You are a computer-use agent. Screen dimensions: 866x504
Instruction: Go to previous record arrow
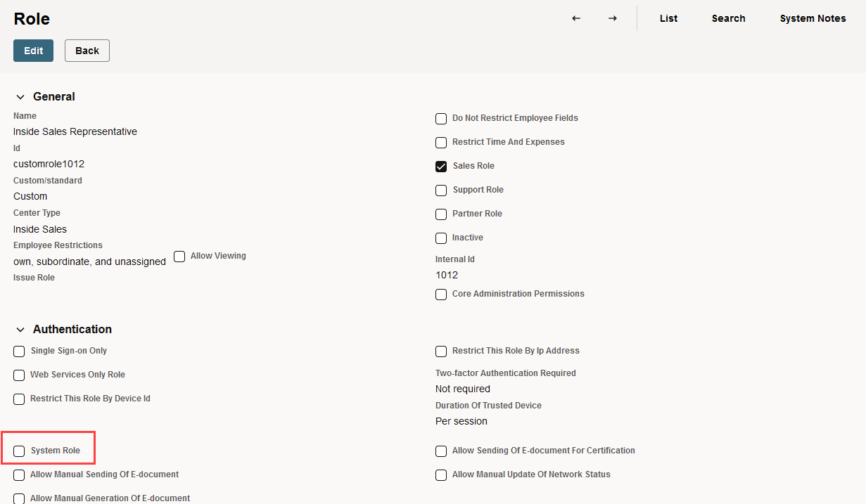click(576, 18)
